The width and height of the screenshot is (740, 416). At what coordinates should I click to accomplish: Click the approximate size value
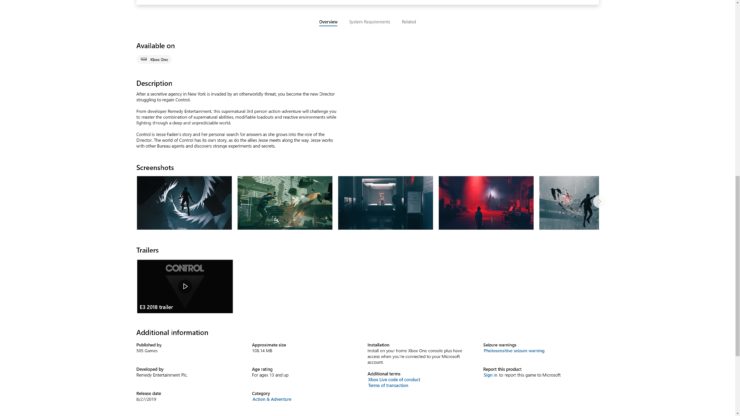(262, 351)
